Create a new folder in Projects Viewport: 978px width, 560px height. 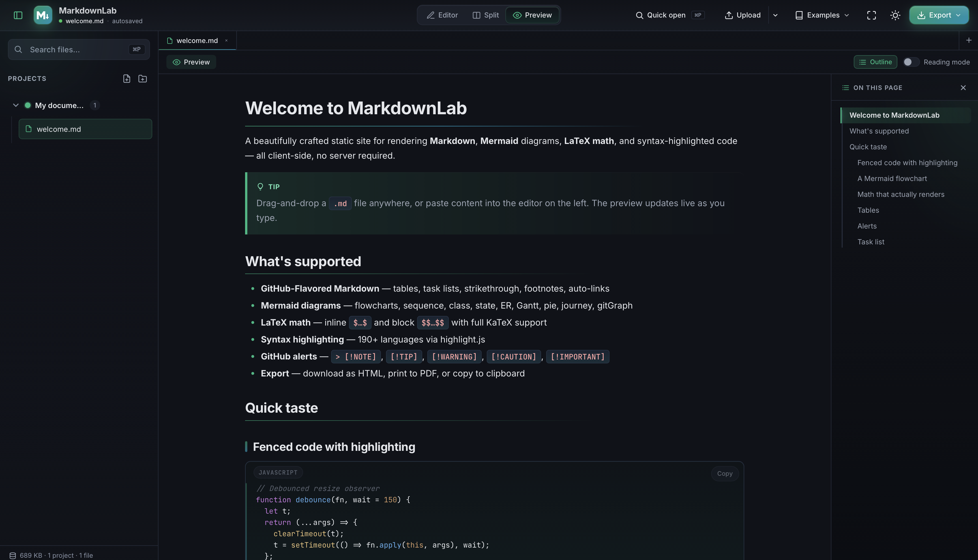pyautogui.click(x=142, y=78)
